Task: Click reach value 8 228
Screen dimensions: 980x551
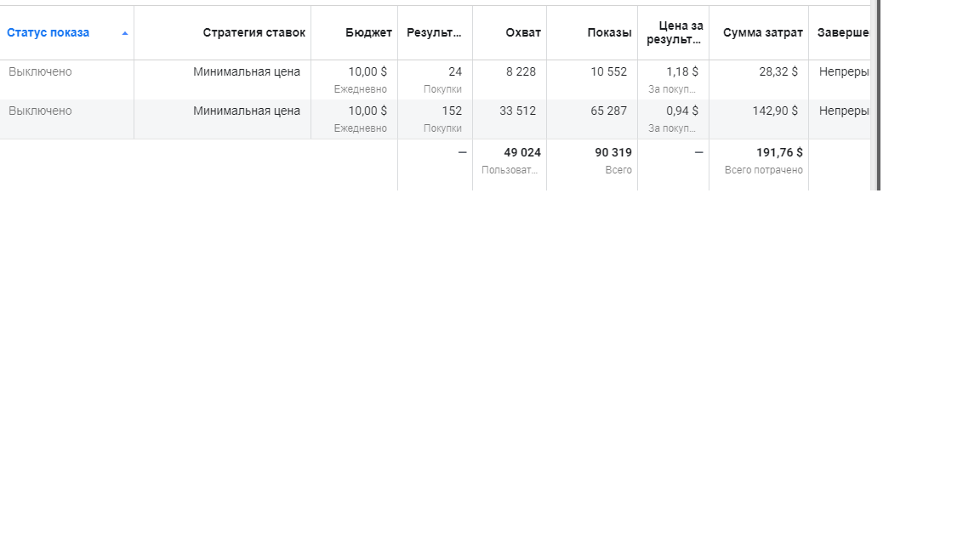Action: point(521,71)
